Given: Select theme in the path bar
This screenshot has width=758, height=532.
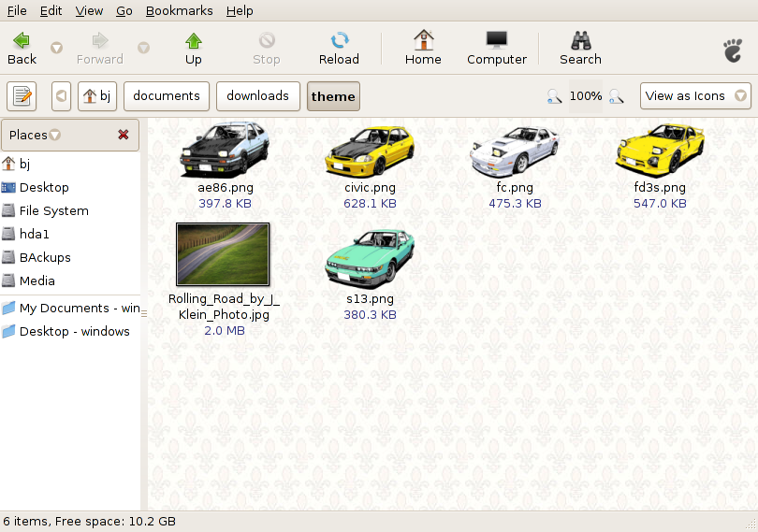Looking at the screenshot, I should click(x=333, y=96).
